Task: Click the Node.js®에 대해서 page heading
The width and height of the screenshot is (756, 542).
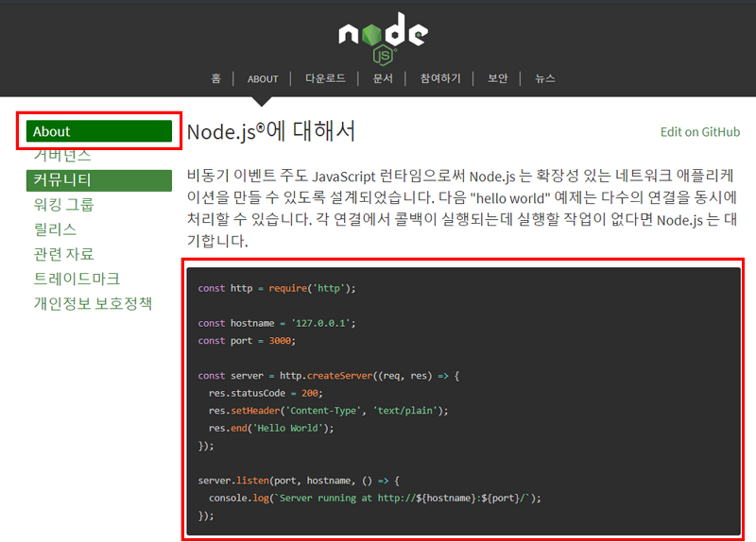Action: point(271,131)
